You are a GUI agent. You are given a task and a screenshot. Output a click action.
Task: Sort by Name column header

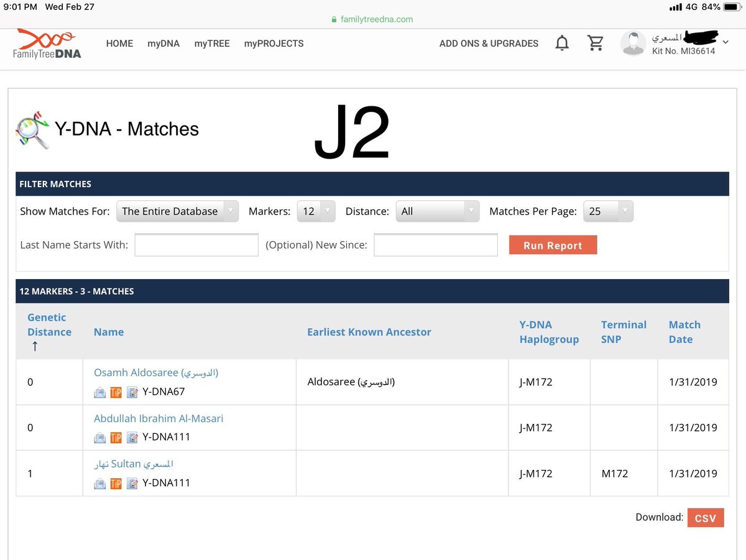(109, 332)
